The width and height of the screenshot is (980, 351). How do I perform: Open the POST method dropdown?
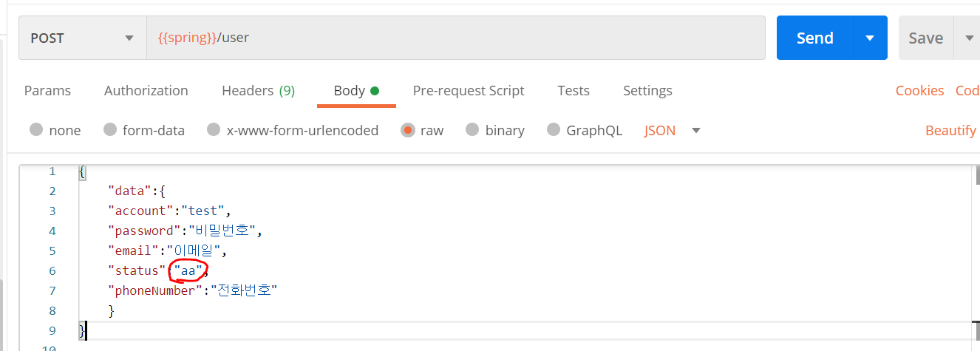tap(82, 38)
